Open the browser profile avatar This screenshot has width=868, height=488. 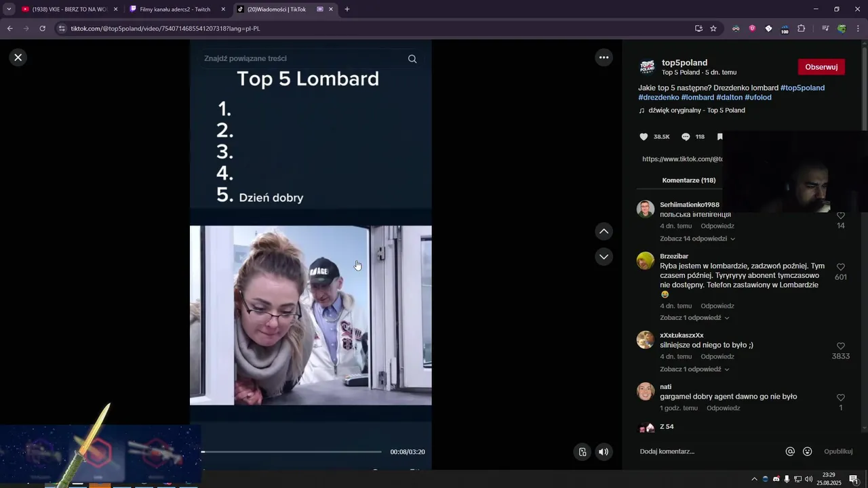point(842,28)
